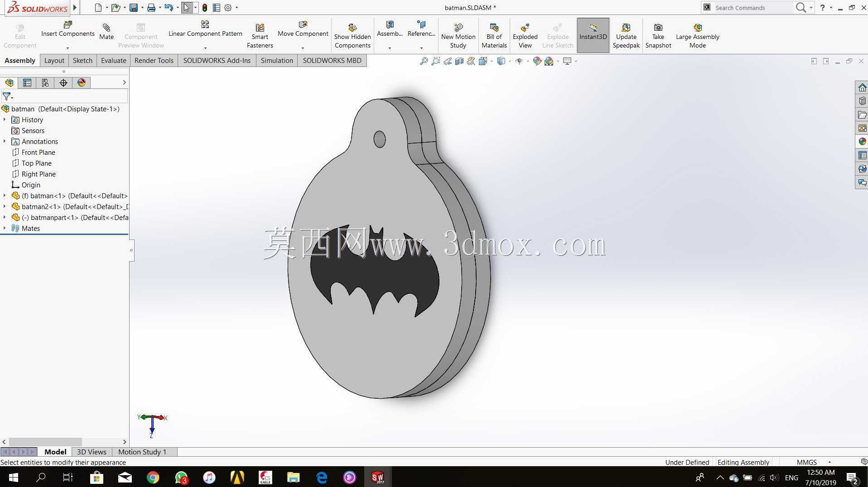Enable Large Assembly Mode
The height and width of the screenshot is (487, 868).
(x=698, y=36)
